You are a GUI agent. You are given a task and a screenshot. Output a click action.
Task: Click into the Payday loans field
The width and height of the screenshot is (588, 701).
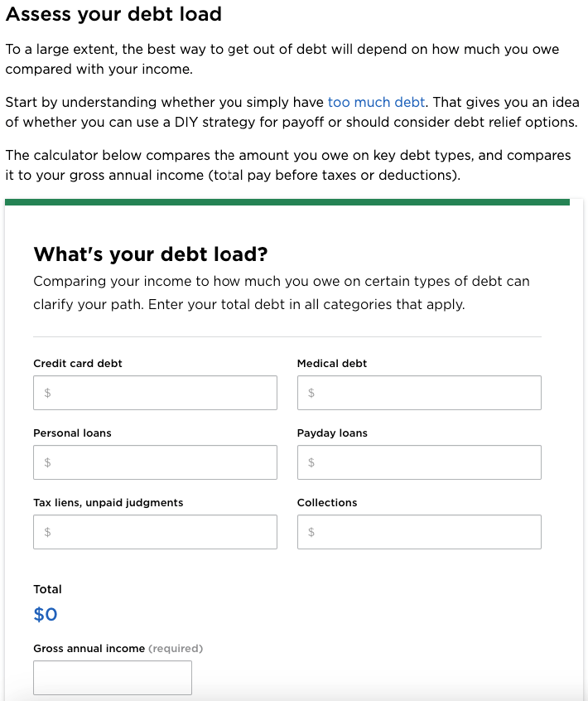click(419, 462)
